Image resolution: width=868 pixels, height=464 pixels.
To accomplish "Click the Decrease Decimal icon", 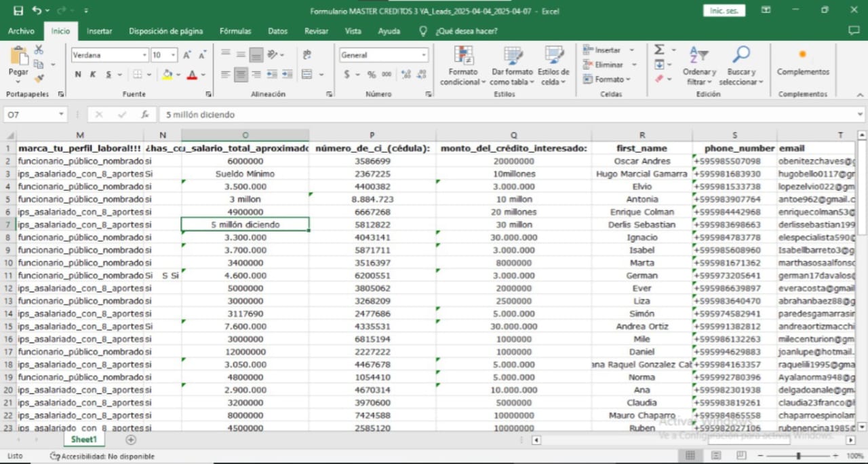I will tap(421, 75).
